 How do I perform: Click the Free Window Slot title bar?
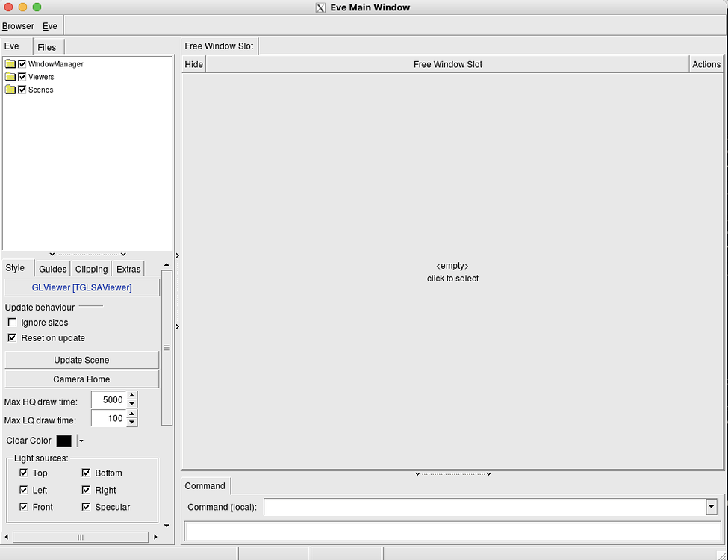447,64
